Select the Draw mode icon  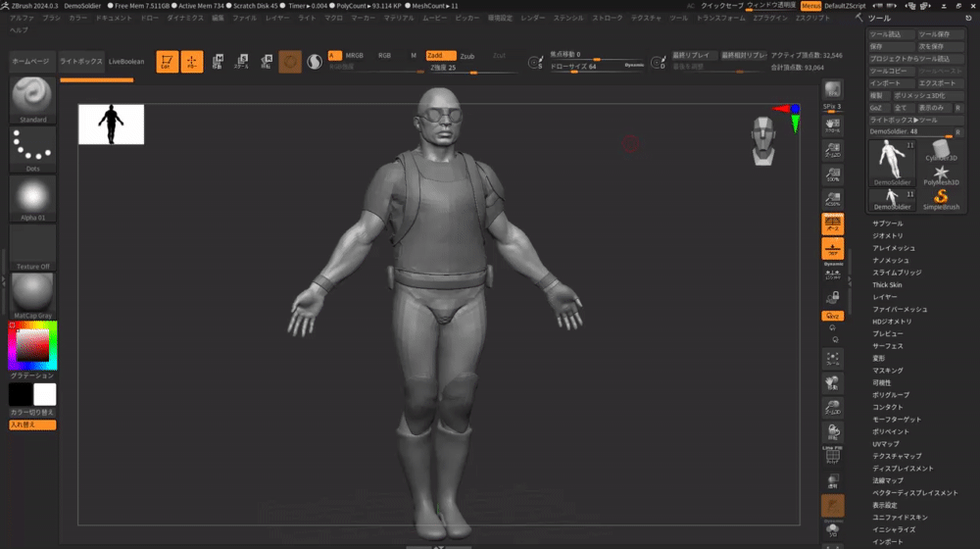tap(192, 62)
